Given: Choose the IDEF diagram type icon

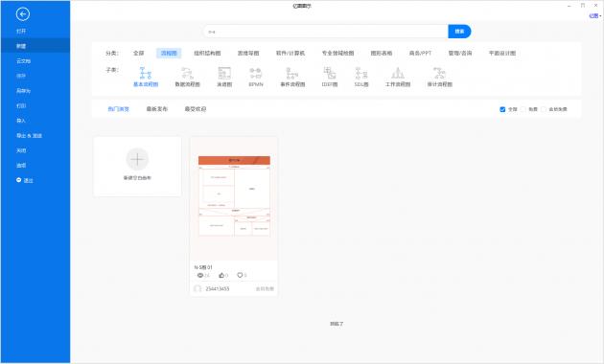Looking at the screenshot, I should (330, 73).
